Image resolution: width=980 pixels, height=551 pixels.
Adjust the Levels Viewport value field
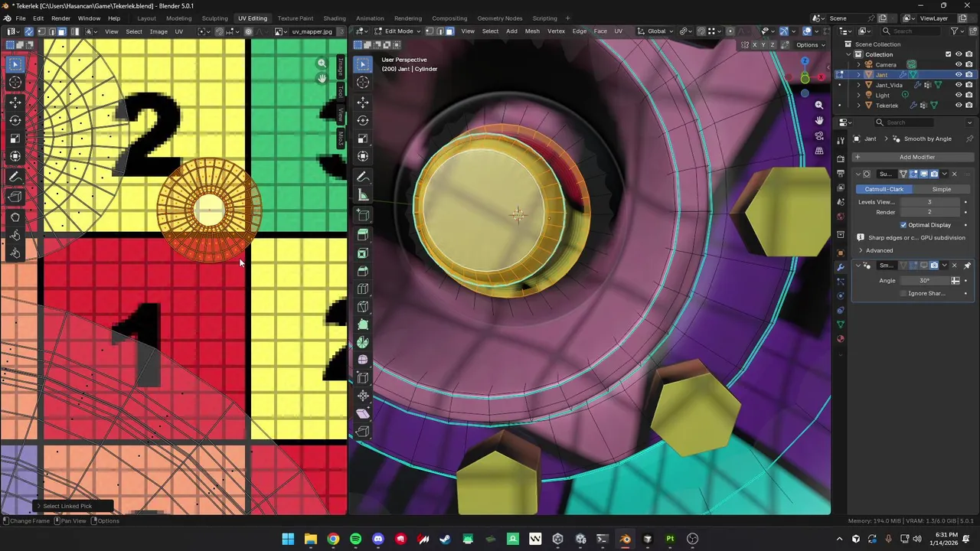coord(929,202)
